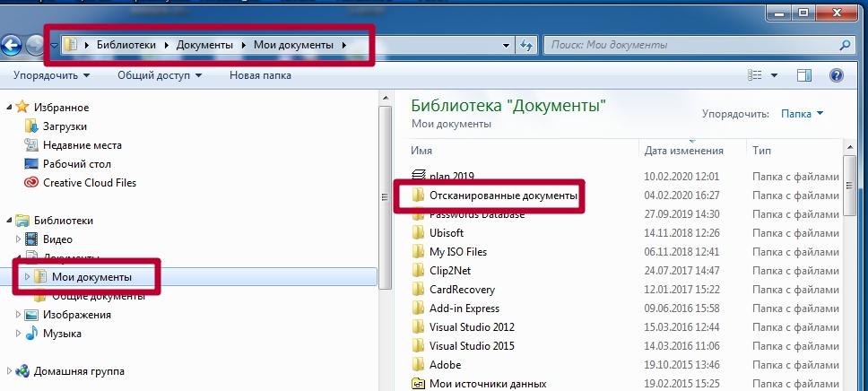The width and height of the screenshot is (868, 391).
Task: Click the Документы breadcrumb segment
Action: (204, 45)
